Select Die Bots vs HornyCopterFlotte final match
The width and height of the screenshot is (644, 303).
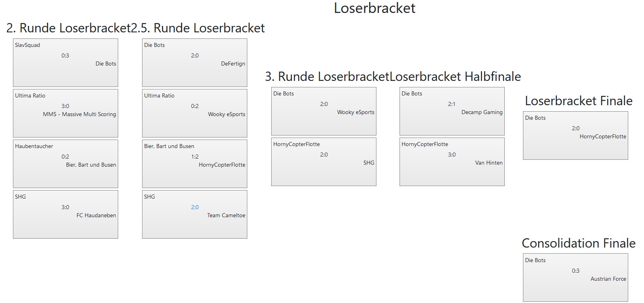(x=576, y=136)
